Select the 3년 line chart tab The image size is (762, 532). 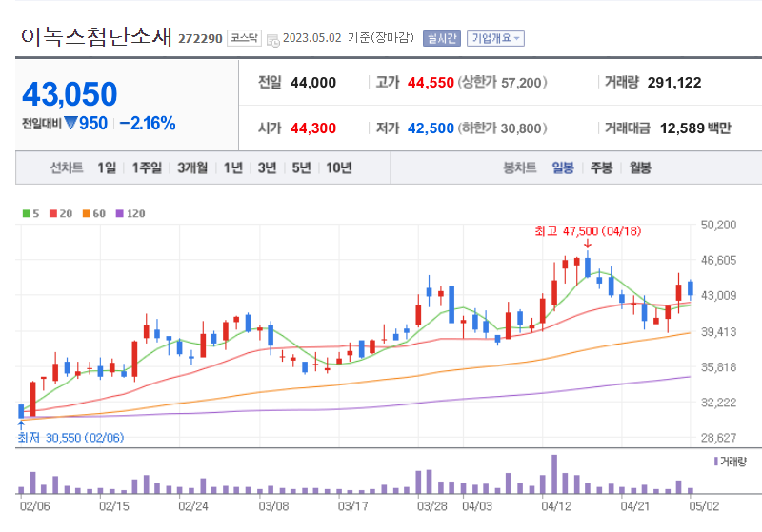[x=267, y=167]
